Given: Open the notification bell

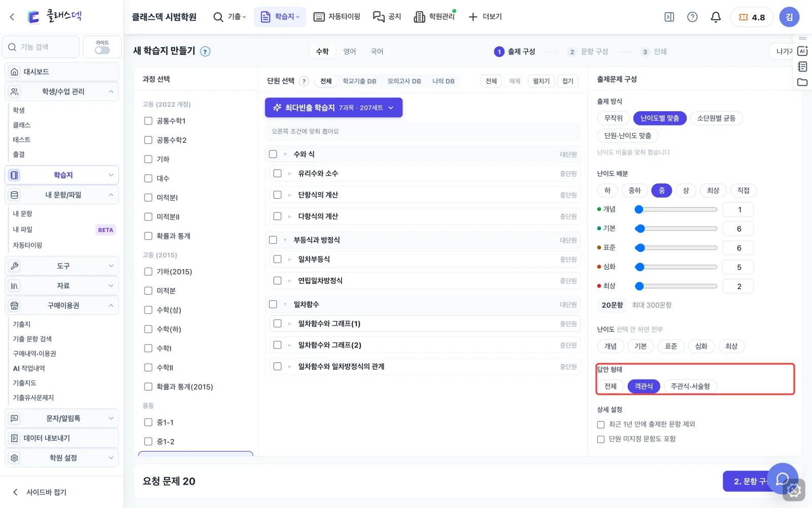Looking at the screenshot, I should (x=716, y=17).
